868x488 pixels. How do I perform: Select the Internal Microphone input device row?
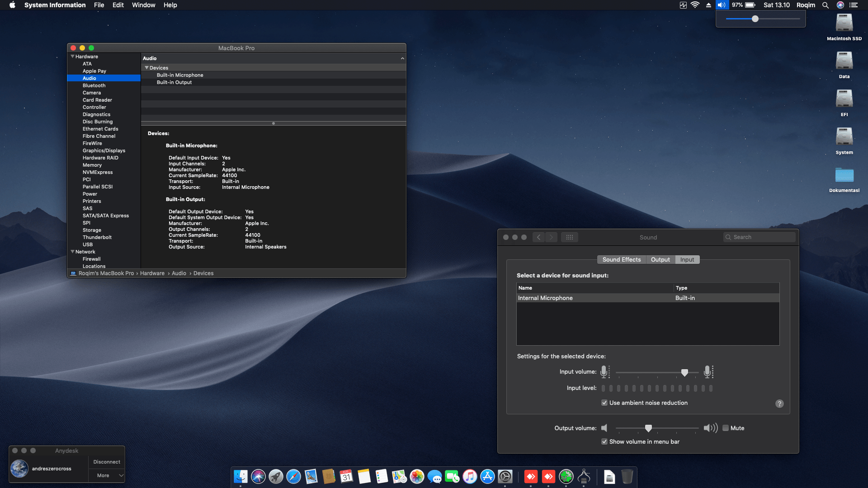tap(648, 298)
